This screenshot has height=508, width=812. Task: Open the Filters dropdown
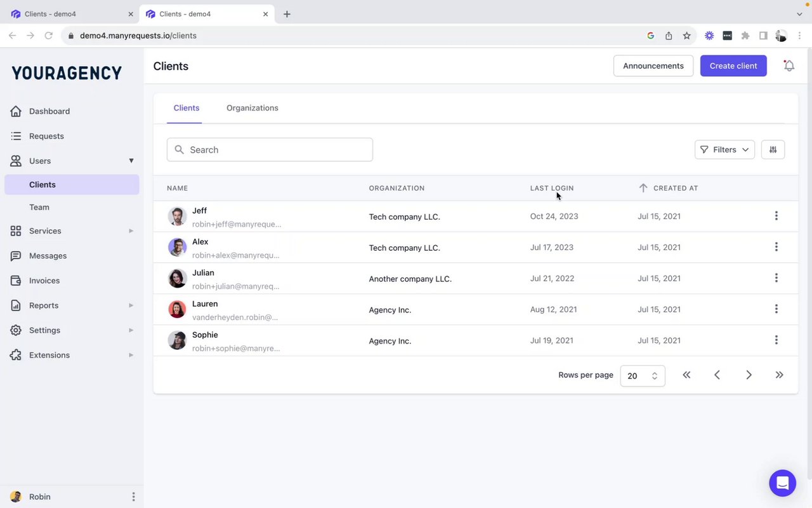click(x=724, y=150)
